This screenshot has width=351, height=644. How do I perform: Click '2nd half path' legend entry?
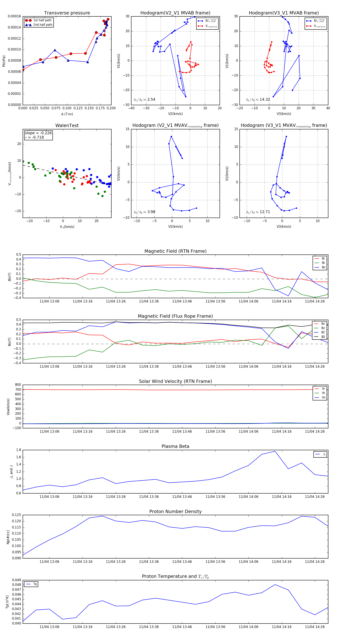click(39, 25)
